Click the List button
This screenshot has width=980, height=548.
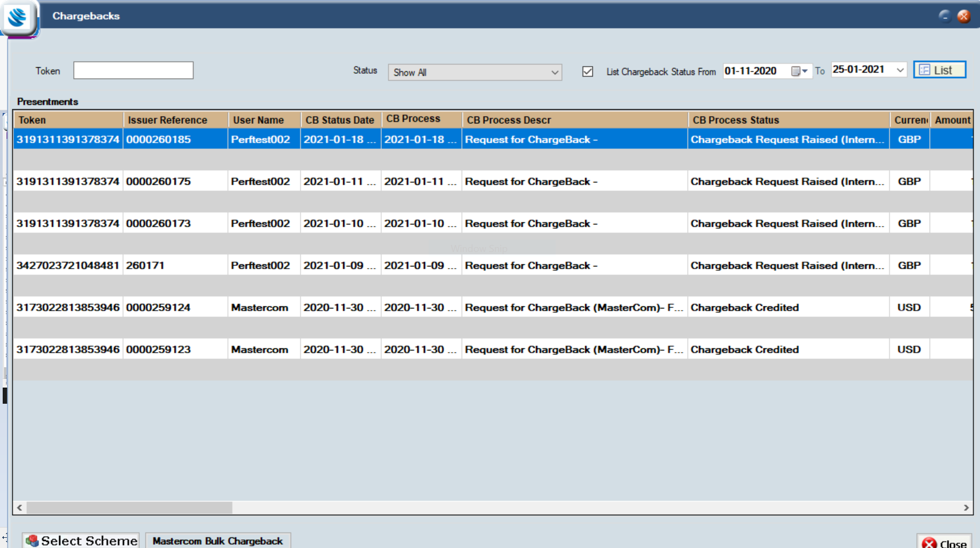[x=940, y=70]
